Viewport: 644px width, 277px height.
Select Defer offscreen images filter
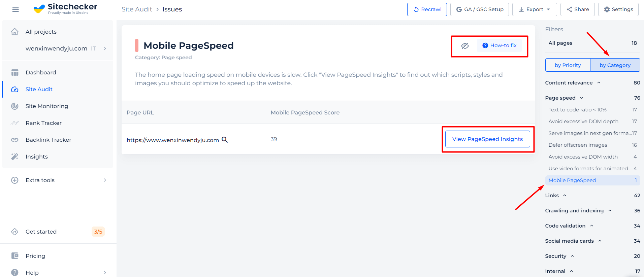click(593, 145)
